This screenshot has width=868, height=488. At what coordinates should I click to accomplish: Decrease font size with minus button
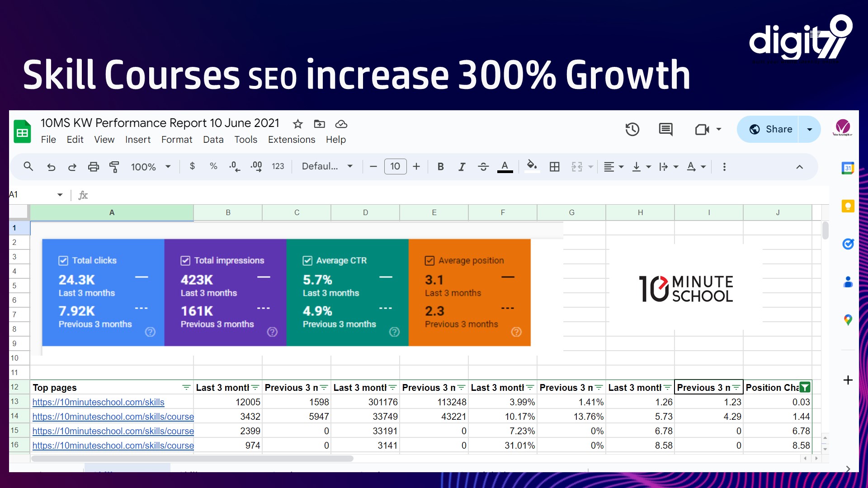click(373, 167)
